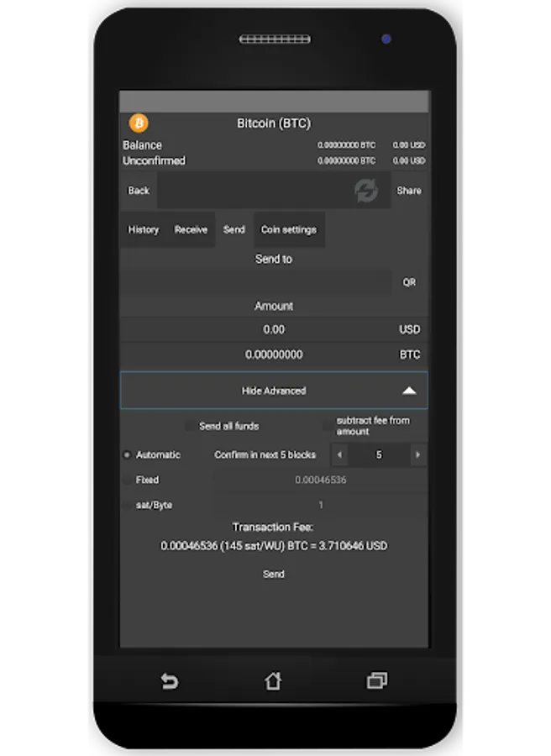Enable subtract fee from amount checkbox

pos(328,426)
